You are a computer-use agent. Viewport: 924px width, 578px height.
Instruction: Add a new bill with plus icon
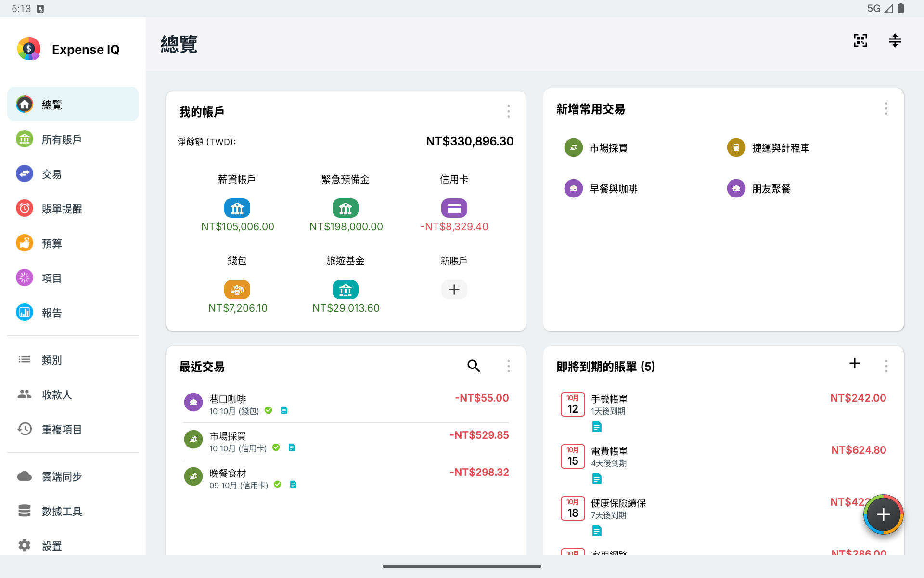click(x=854, y=363)
